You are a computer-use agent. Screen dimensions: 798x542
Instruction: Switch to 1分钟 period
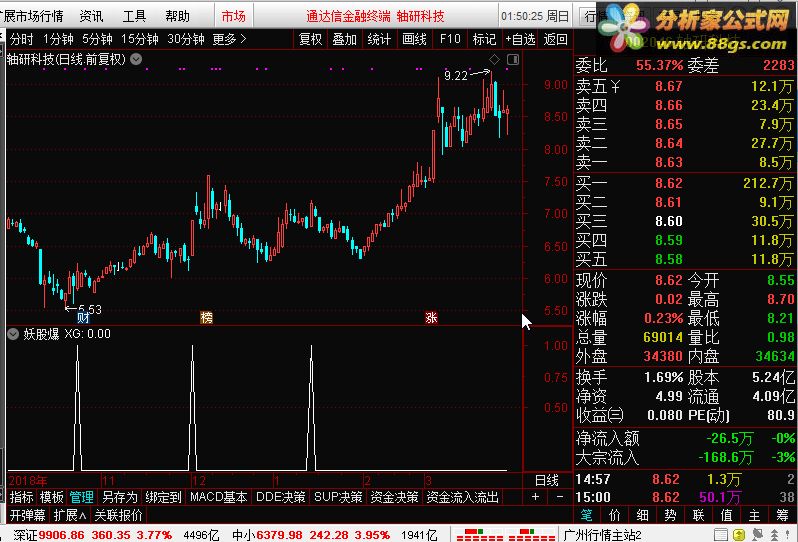click(x=58, y=39)
